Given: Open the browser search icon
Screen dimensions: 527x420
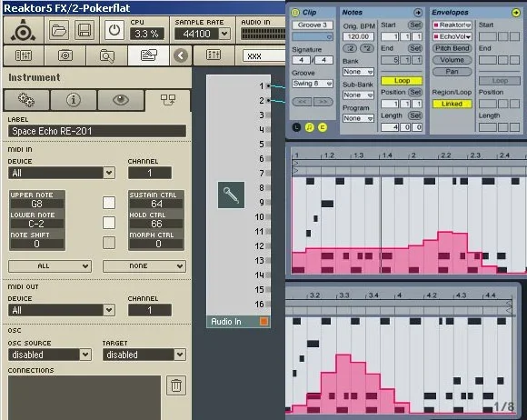Looking at the screenshot, I should [107, 55].
